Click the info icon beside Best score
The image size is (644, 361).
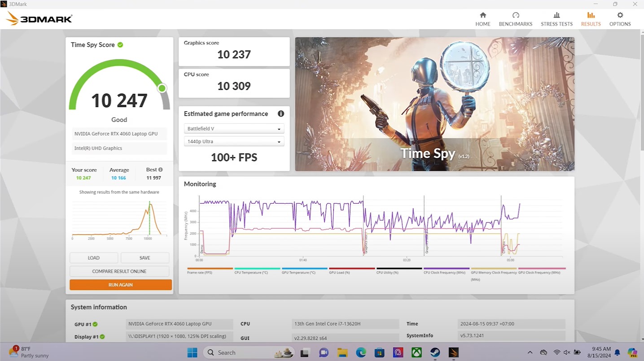point(161,170)
